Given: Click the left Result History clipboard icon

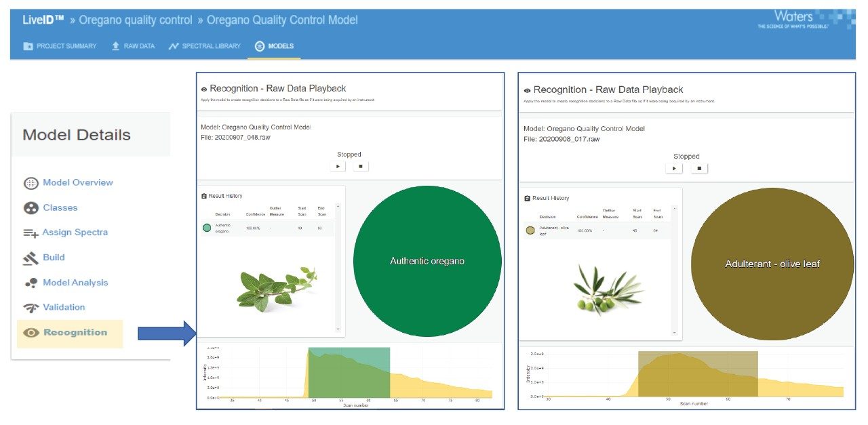Looking at the screenshot, I should [x=204, y=196].
